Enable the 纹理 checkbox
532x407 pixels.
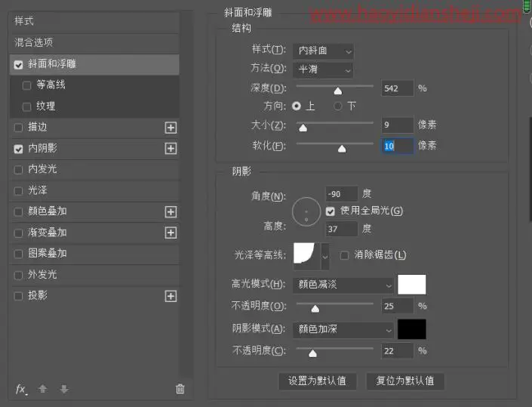tap(27, 107)
